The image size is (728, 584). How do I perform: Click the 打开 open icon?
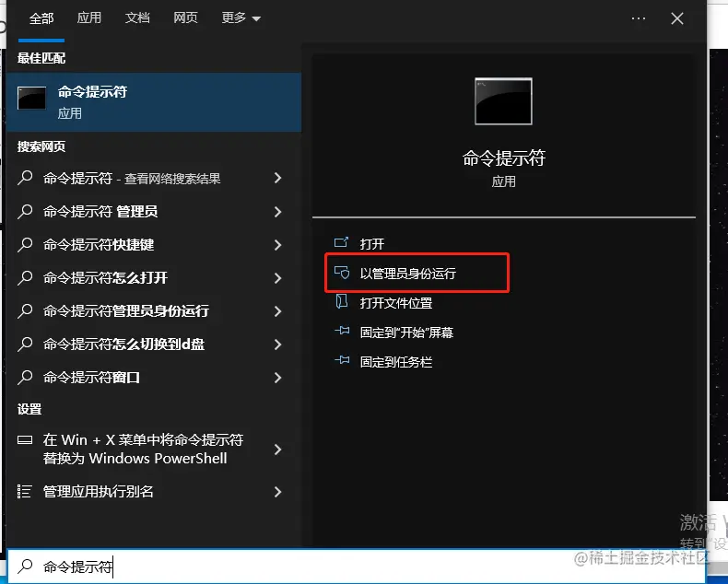pyautogui.click(x=341, y=242)
